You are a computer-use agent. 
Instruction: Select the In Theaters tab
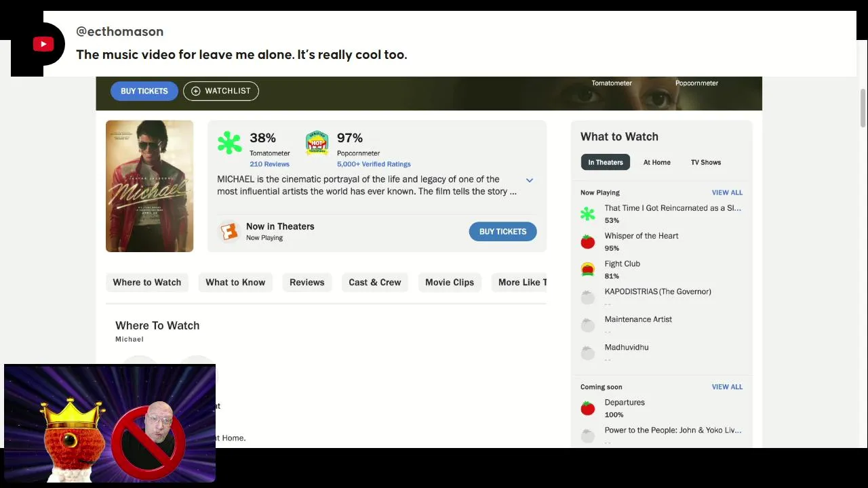click(x=606, y=162)
